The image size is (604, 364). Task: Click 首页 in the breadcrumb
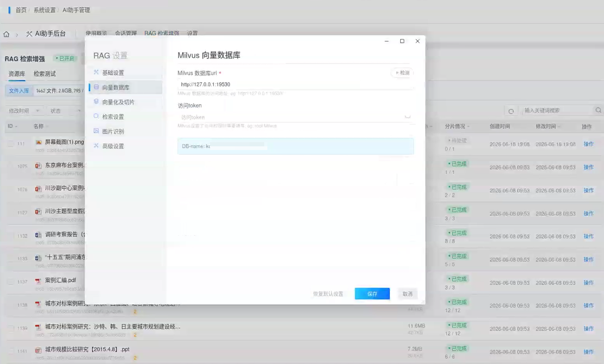pyautogui.click(x=21, y=10)
